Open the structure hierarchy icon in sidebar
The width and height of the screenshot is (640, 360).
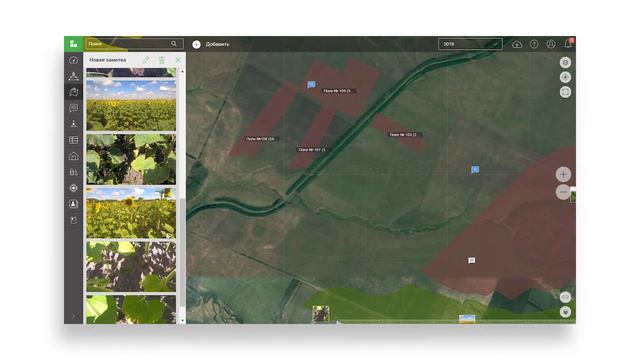point(73,76)
